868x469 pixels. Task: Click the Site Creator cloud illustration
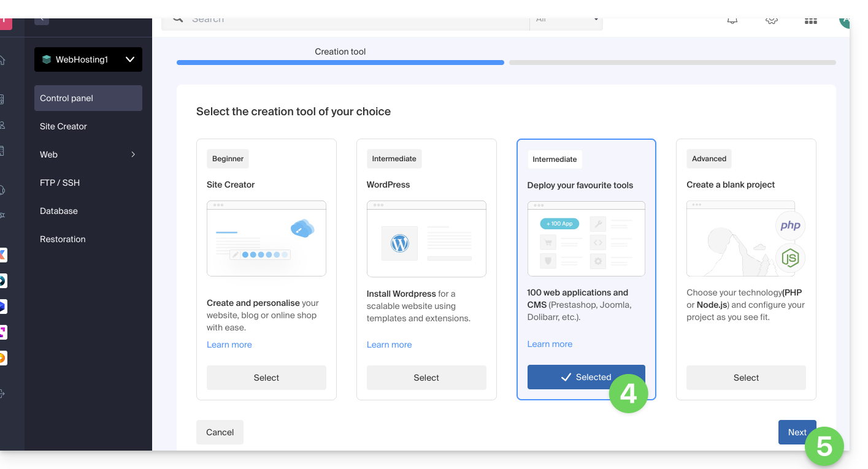pos(302,229)
